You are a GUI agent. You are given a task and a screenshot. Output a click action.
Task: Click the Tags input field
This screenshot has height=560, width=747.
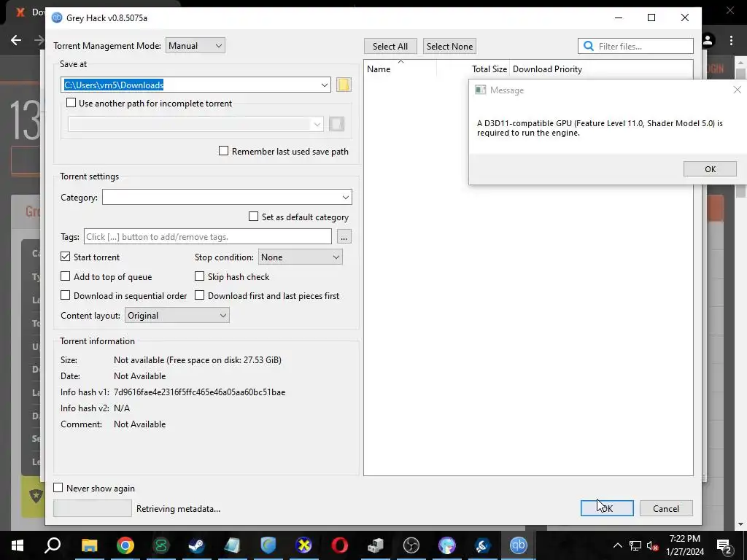[208, 237]
